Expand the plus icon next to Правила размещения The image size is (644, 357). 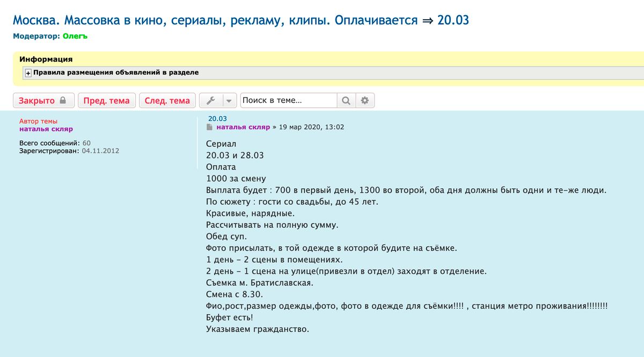pyautogui.click(x=28, y=73)
